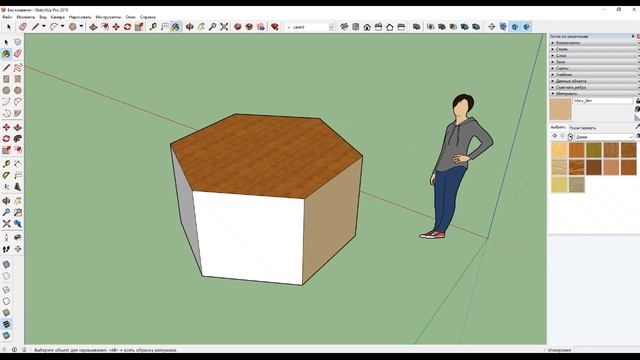Open the Инструменты menu

(x=108, y=17)
